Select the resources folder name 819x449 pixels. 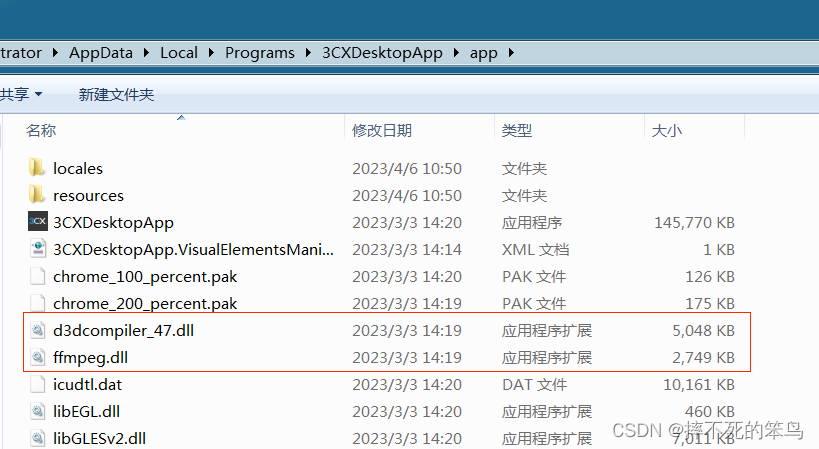point(88,196)
